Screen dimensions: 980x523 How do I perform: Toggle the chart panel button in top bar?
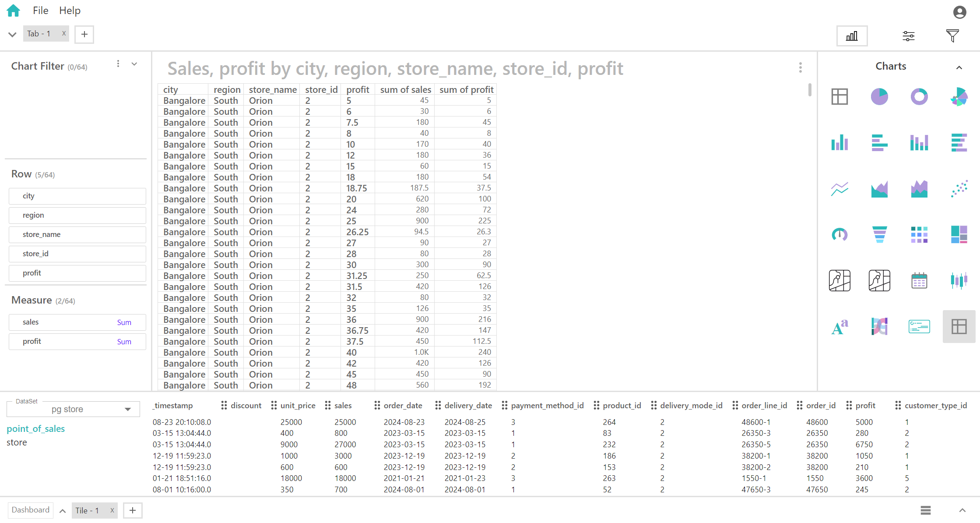852,36
